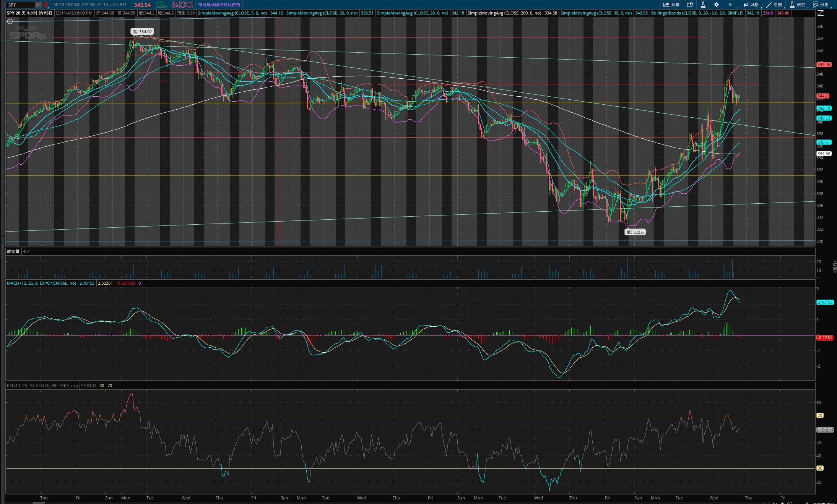Click the bid price 343.96 text
This screenshot has height=504, width=837.
tap(182, 3)
